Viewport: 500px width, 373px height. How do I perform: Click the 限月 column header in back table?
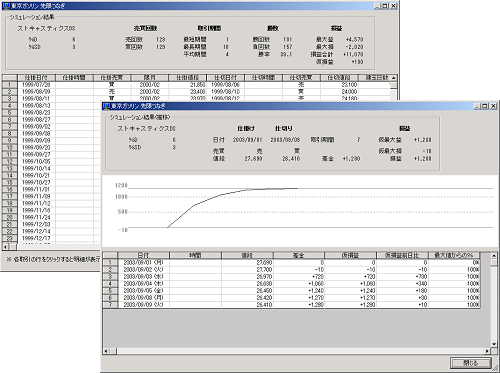(x=150, y=78)
